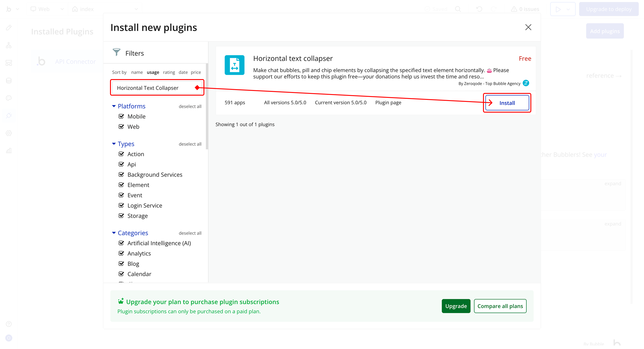
Task: Collapse the Types filter section
Action: point(114,144)
